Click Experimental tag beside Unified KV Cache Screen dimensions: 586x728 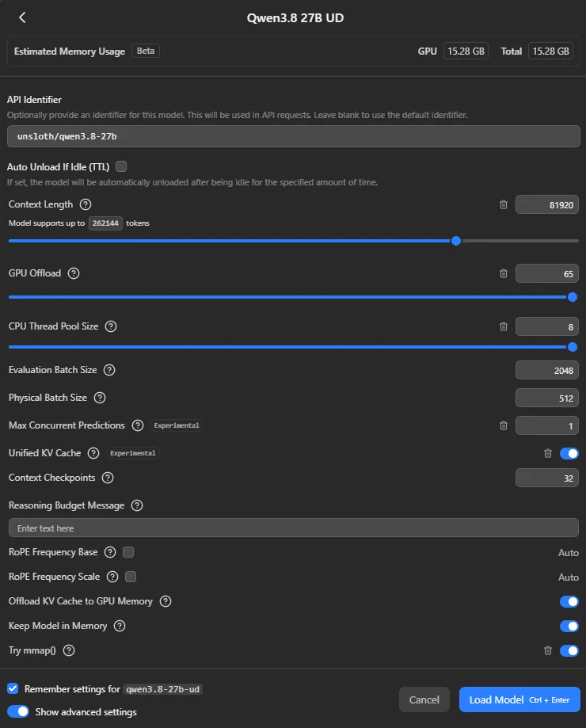(x=133, y=453)
